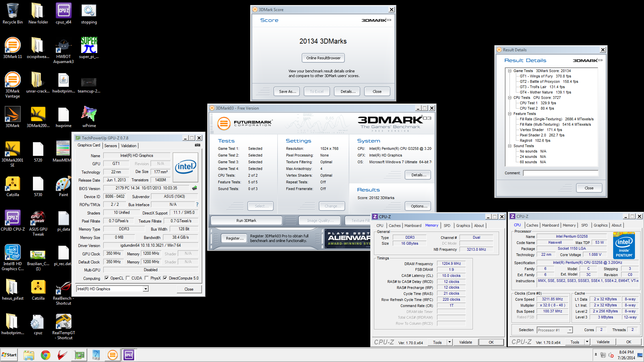Click OK in the Memory CPU-Z window

click(x=491, y=342)
